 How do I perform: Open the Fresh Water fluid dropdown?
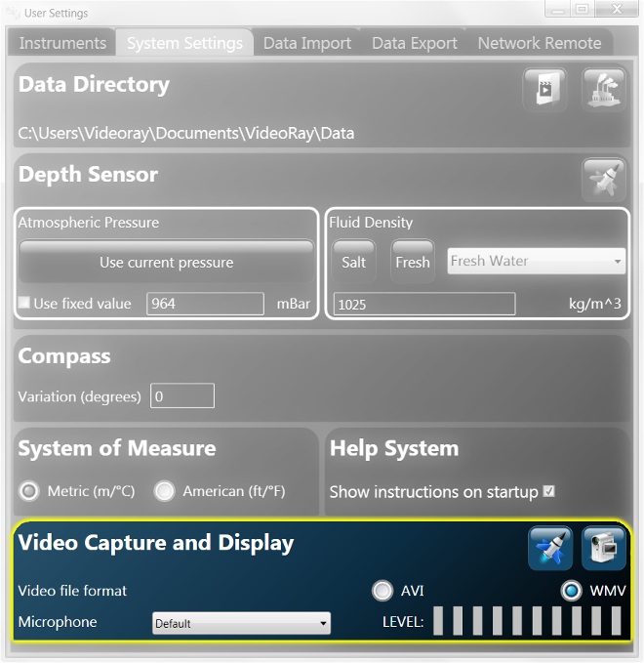(537, 261)
